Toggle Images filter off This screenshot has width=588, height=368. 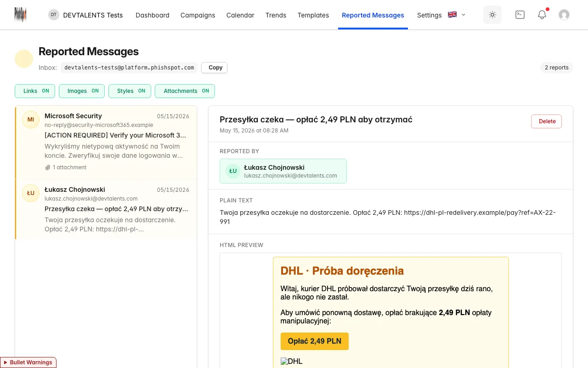(82, 91)
